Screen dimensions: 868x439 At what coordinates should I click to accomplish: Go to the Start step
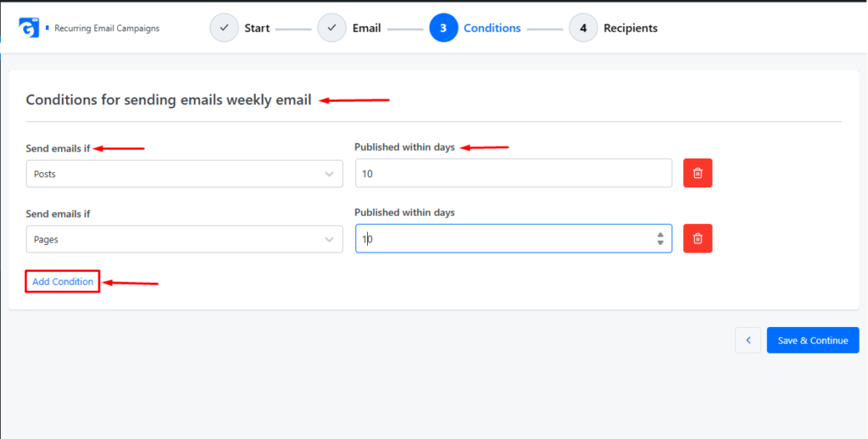tap(257, 28)
